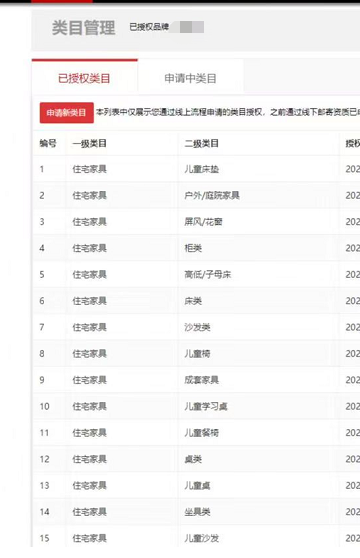The image size is (360, 558).
Task: Select the 沙发类 category cell
Action: coord(197,327)
